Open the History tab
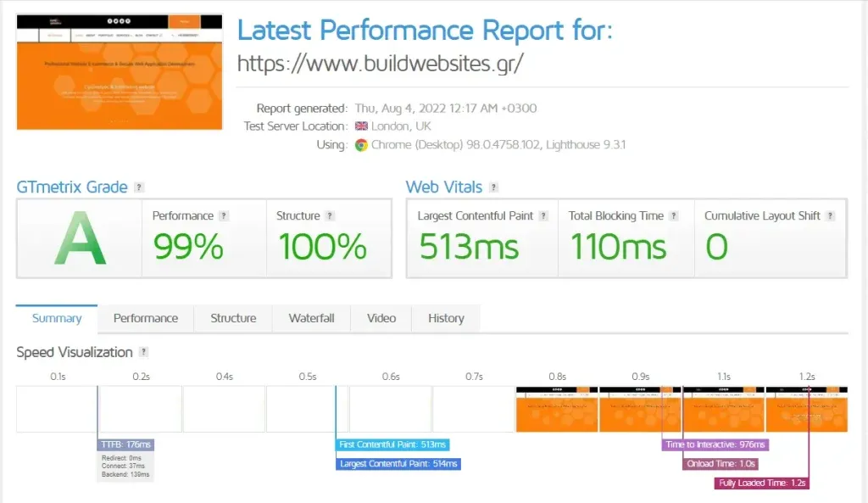 click(445, 318)
